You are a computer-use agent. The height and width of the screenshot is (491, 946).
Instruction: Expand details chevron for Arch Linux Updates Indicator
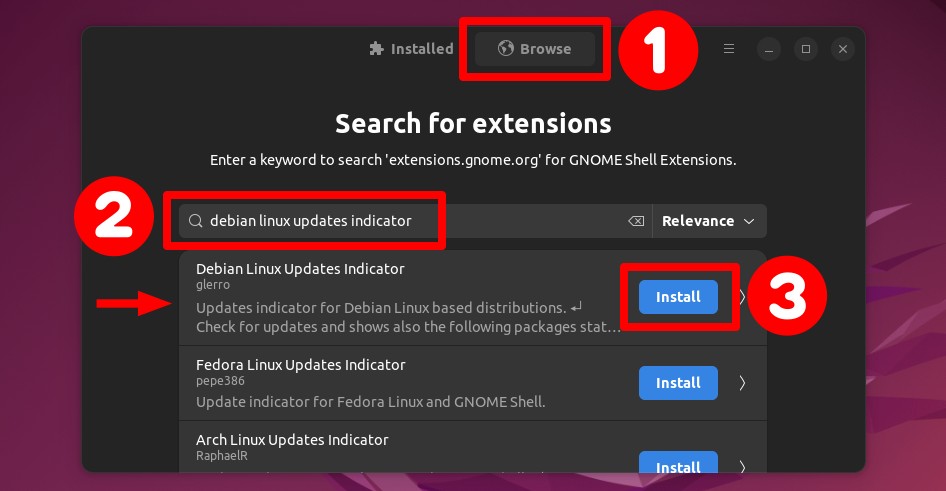pos(743,467)
